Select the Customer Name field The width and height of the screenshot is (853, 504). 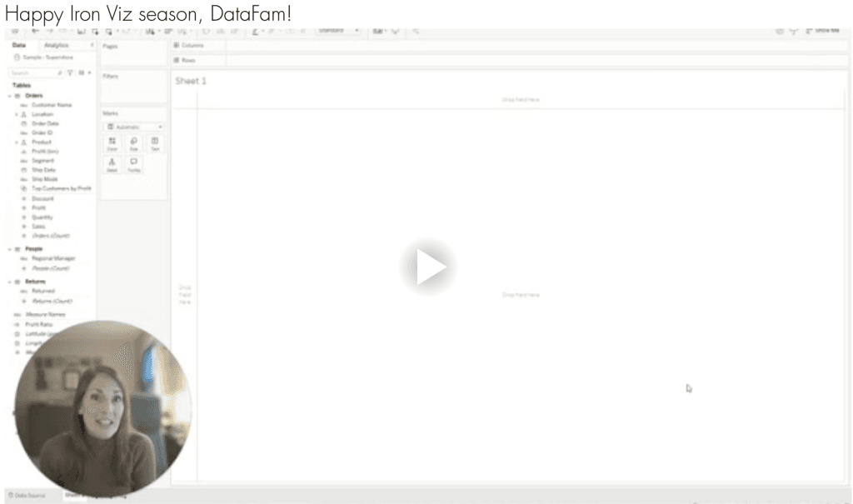pos(52,105)
